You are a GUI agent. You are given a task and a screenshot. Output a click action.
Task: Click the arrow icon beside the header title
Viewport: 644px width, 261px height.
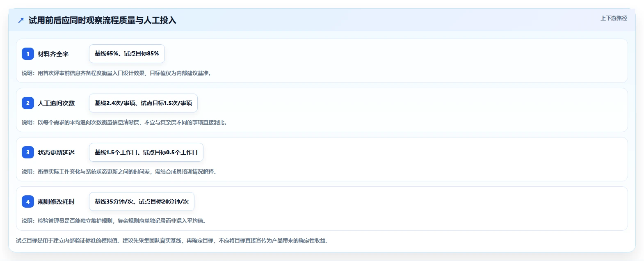pyautogui.click(x=21, y=20)
